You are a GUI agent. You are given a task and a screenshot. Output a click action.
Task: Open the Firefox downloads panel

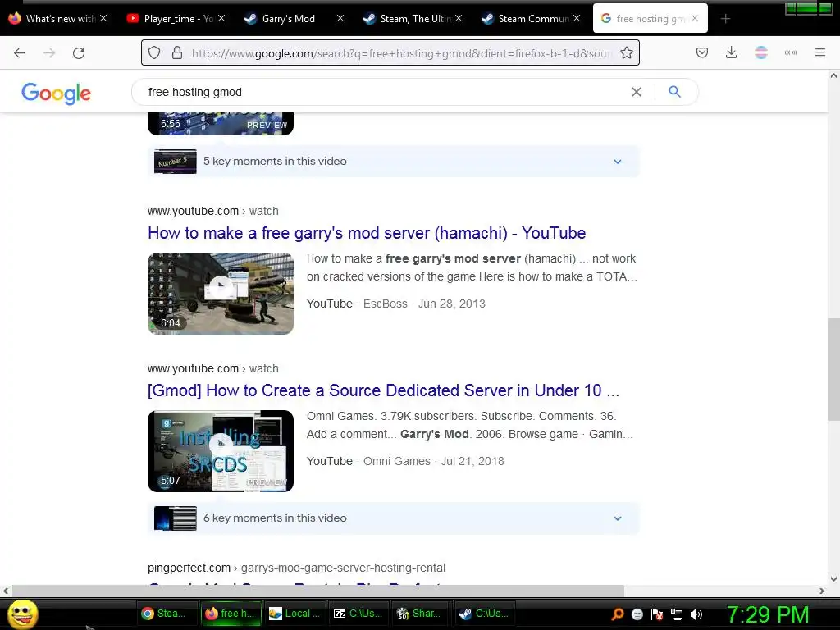pos(731,52)
